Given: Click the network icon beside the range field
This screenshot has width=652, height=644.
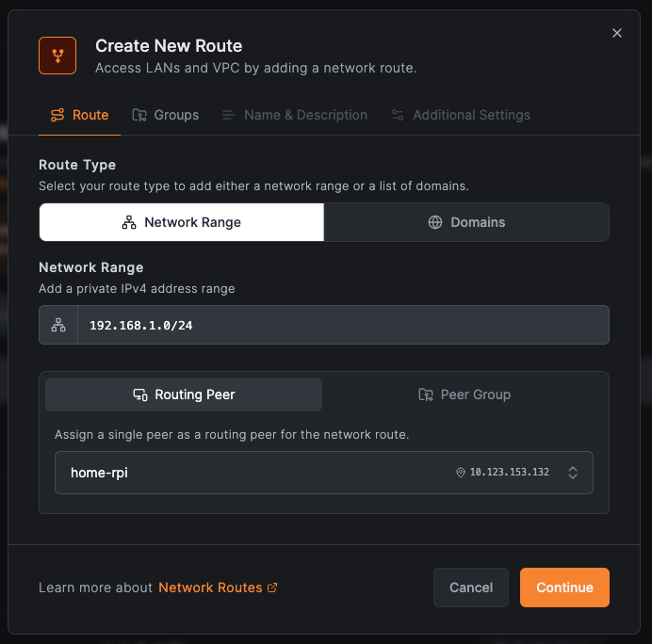Looking at the screenshot, I should point(58,325).
